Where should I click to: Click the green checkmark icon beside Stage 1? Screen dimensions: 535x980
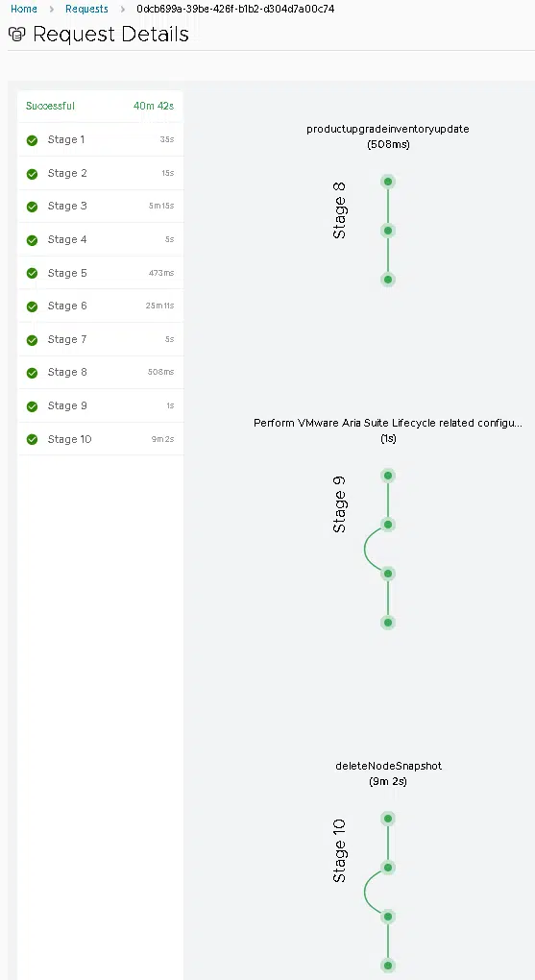pos(32,140)
